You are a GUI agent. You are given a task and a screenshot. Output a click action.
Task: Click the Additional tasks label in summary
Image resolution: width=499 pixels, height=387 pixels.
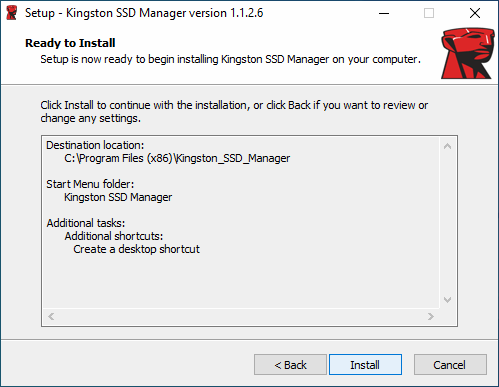pyautogui.click(x=86, y=223)
